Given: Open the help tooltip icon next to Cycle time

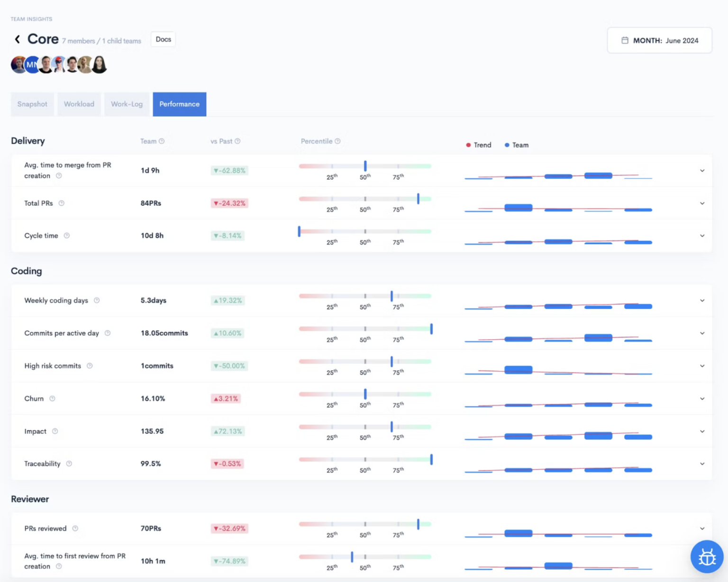Looking at the screenshot, I should click(x=66, y=236).
